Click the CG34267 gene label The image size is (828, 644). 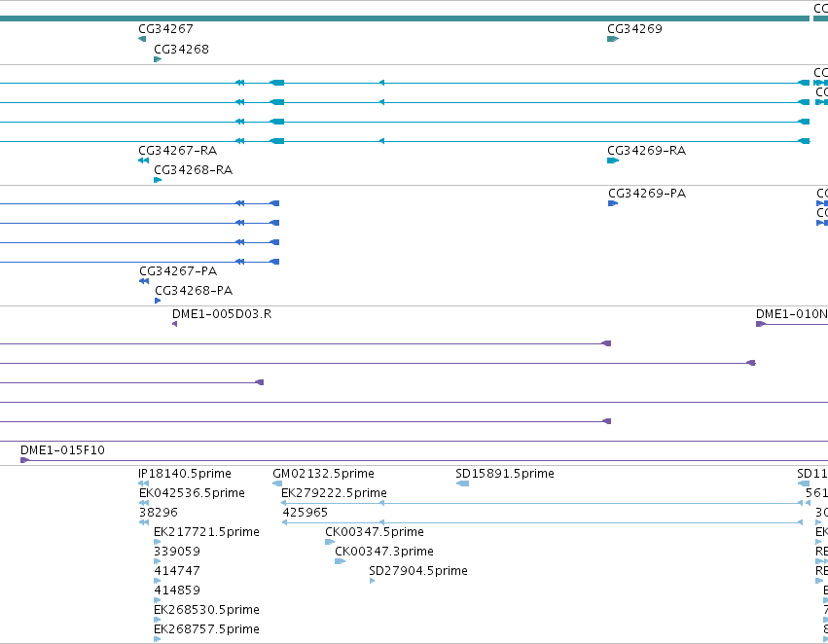tap(165, 29)
